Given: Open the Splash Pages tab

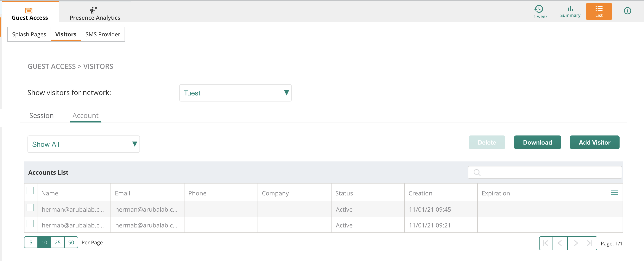Looking at the screenshot, I should (29, 34).
